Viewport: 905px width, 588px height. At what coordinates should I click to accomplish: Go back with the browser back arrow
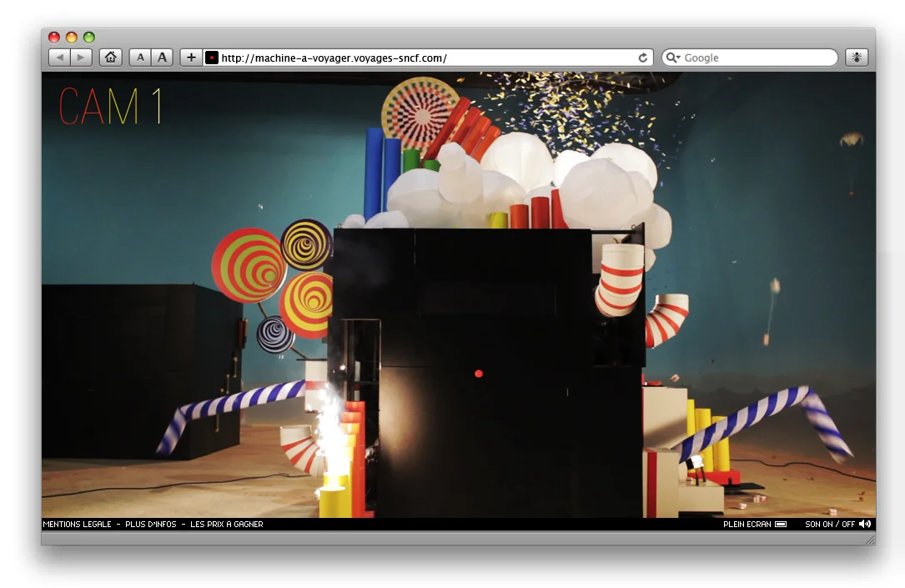point(59,58)
